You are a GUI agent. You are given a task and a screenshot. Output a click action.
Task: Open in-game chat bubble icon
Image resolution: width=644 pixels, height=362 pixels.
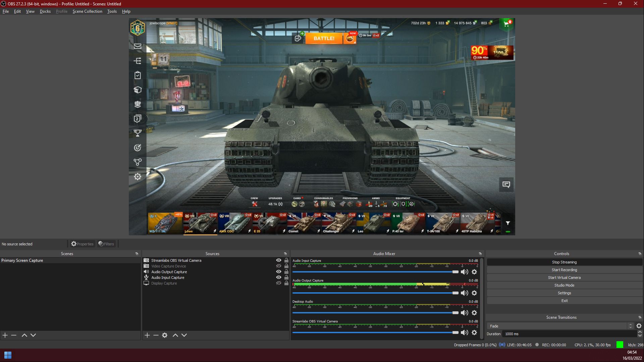506,184
